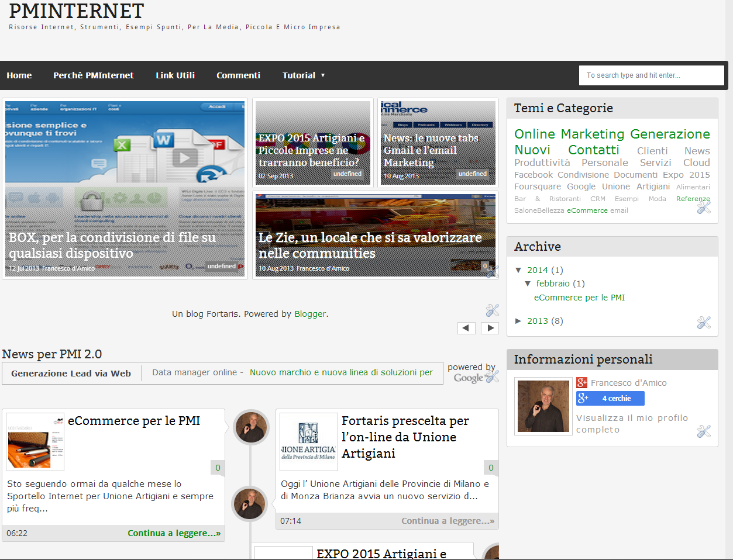
Task: Click the wrench edit icon in Archive widget
Action: pos(704,322)
